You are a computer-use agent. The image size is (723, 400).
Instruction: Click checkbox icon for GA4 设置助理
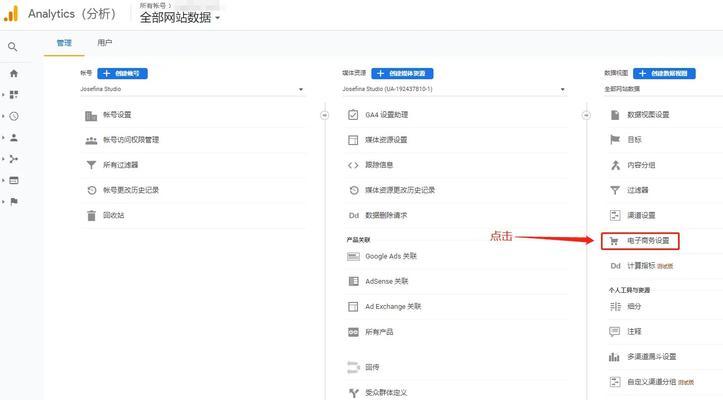pos(353,115)
